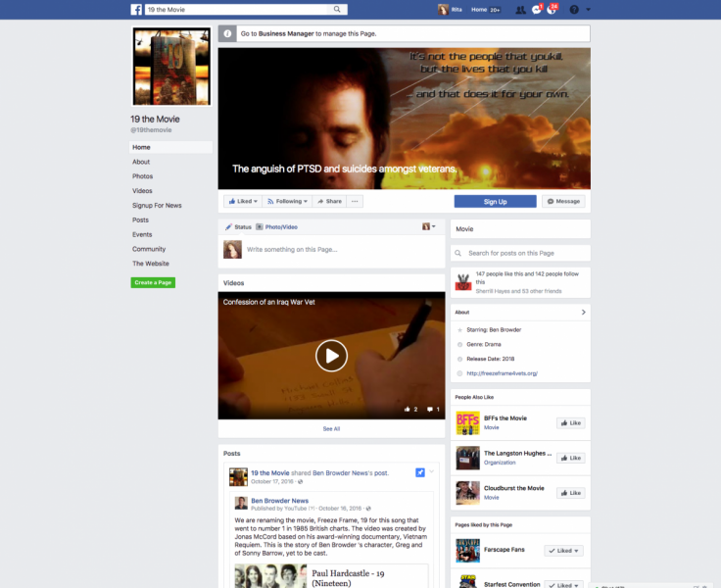Click the 19 the Movie post avatar
The image size is (721, 588).
(238, 477)
